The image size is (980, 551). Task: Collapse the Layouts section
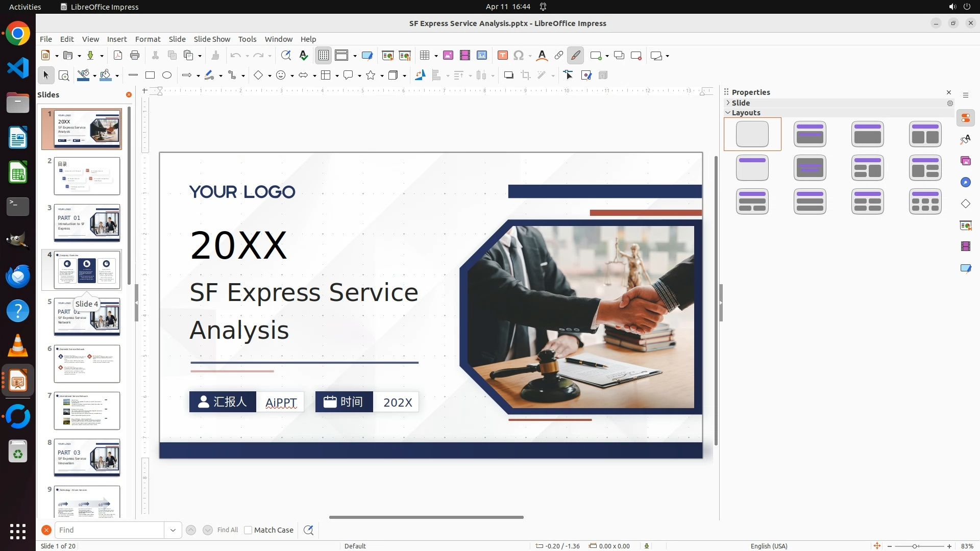(x=728, y=113)
